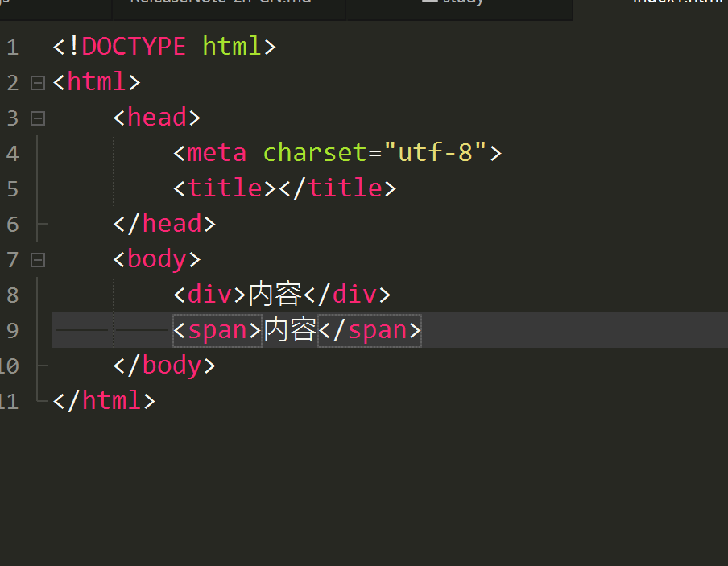The height and width of the screenshot is (566, 728).
Task: Click the "utf-8" string value
Action: (x=435, y=152)
